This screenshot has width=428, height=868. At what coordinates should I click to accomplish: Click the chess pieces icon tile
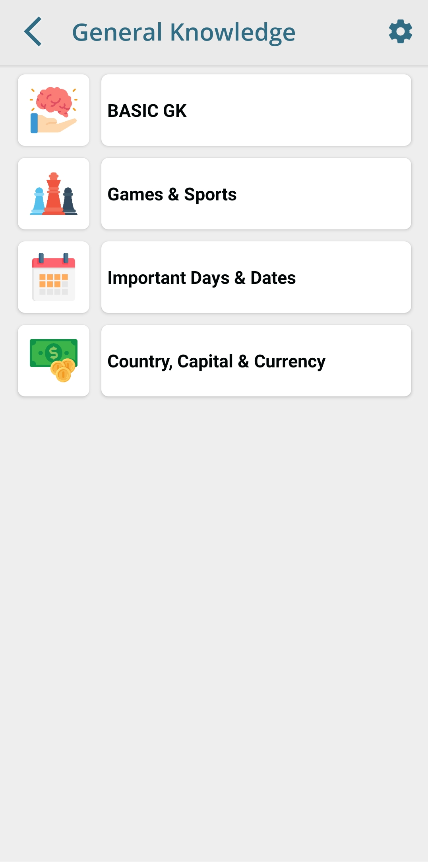(x=54, y=194)
